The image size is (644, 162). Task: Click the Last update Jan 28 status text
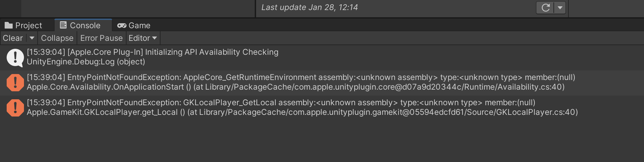[x=310, y=7]
